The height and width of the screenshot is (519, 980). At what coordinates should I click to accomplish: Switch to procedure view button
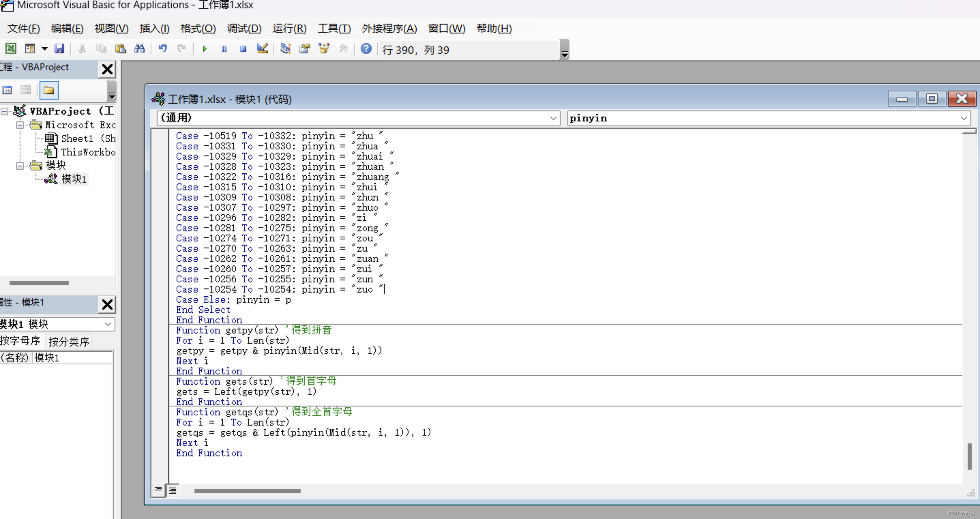click(x=158, y=489)
